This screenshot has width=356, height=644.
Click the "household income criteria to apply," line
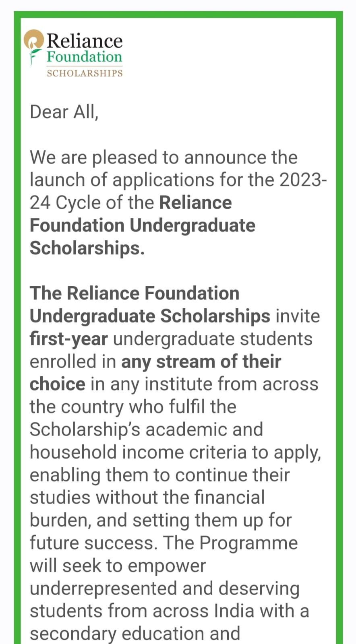point(176,453)
